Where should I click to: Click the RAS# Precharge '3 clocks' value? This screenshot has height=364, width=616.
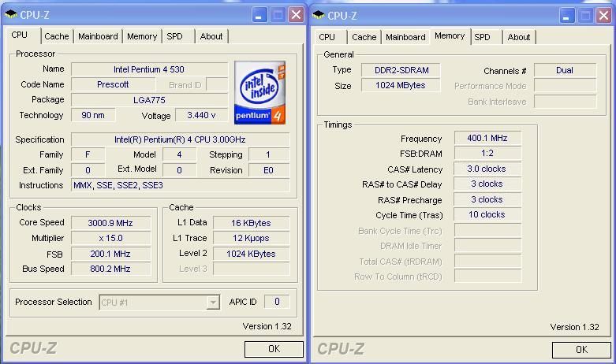coord(487,199)
